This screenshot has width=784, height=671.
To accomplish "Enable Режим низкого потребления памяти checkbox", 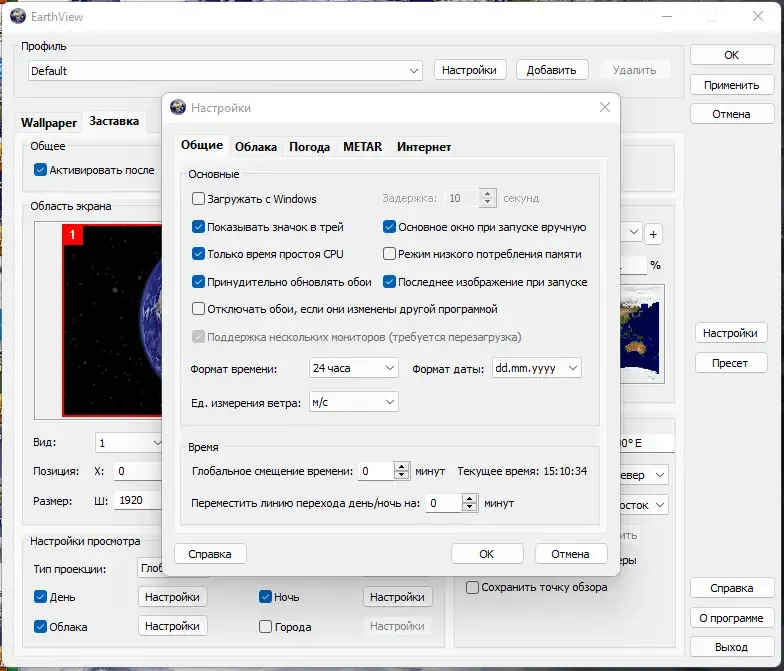I will 390,254.
